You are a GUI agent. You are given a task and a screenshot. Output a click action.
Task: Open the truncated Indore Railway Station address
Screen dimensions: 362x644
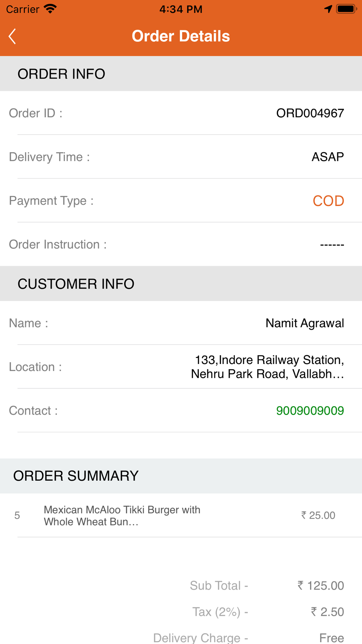(268, 367)
